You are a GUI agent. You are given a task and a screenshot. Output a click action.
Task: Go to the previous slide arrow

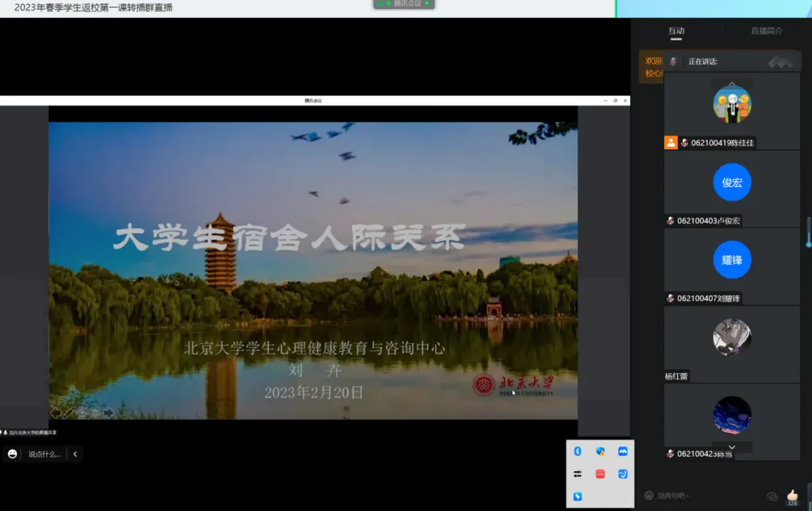tap(56, 412)
